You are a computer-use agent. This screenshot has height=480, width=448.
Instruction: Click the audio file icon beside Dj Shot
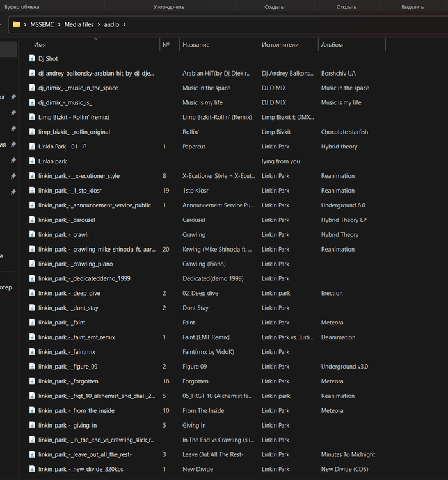[32, 58]
